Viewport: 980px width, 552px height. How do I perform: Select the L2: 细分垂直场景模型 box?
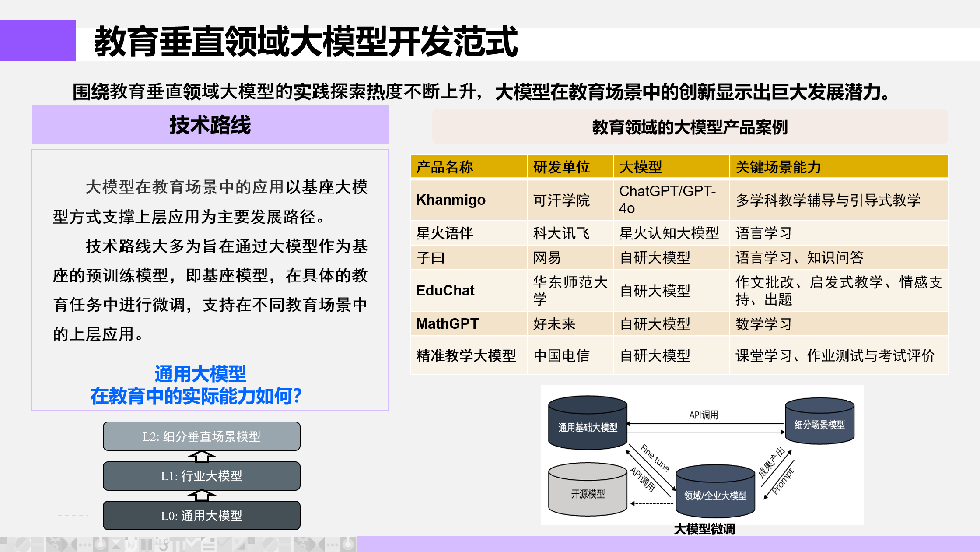pyautogui.click(x=202, y=436)
